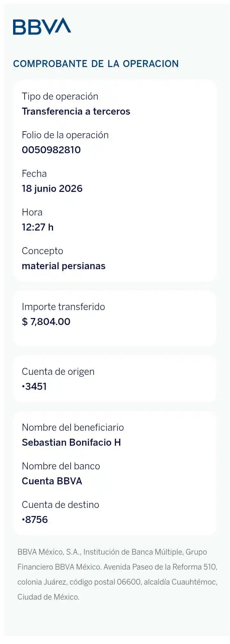Click the Concepto label

point(42,251)
